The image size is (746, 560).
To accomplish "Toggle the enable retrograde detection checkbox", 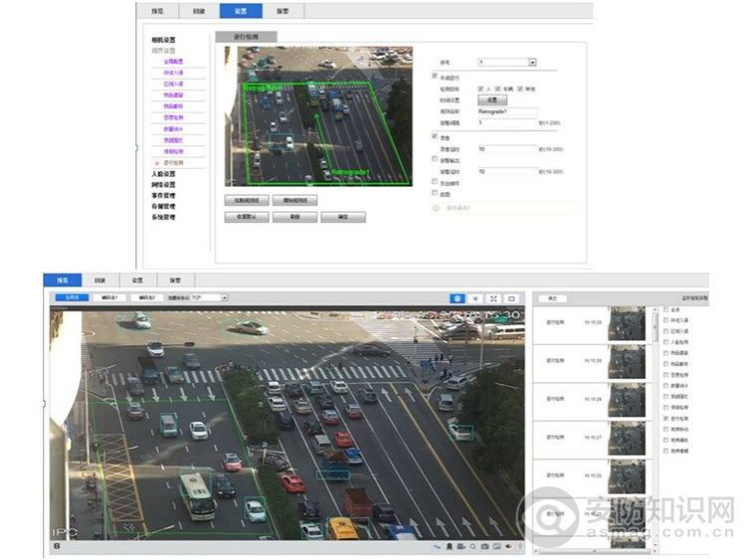I will coord(434,77).
